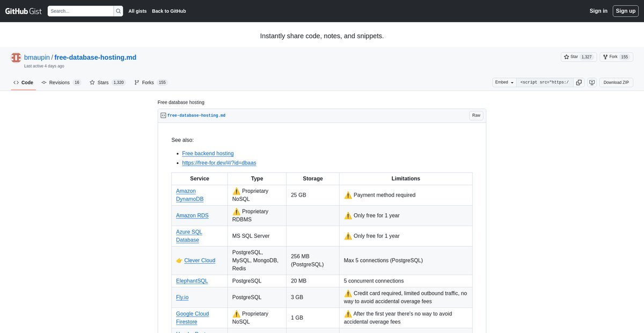Open the Stars tab
The height and width of the screenshot is (333, 644).
coord(107,83)
